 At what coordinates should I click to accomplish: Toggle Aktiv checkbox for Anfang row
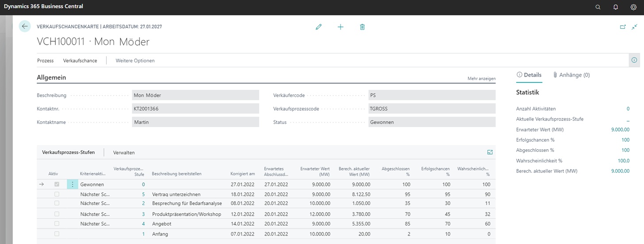[57, 234]
